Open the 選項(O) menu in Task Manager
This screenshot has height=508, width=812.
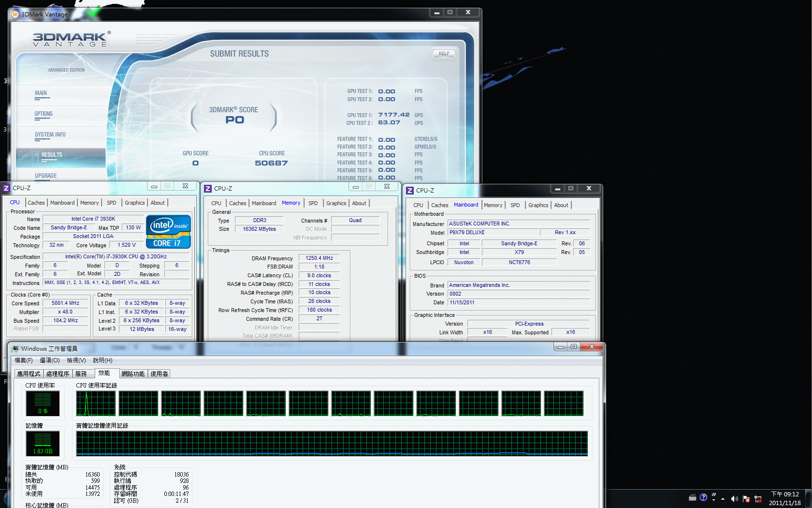click(50, 360)
